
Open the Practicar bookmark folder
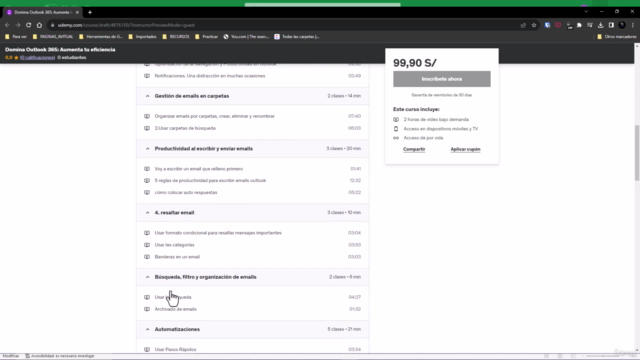tap(207, 37)
